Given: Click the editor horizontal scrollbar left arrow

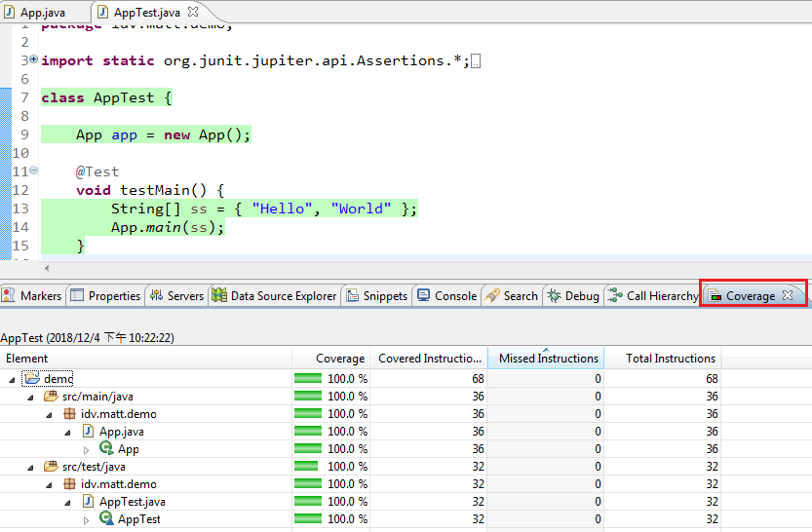Looking at the screenshot, I should tap(47, 268).
